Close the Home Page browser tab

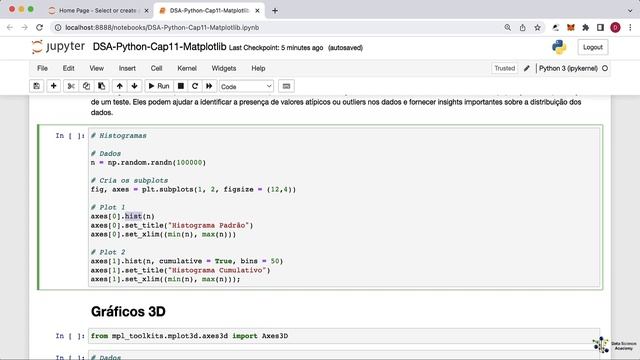click(147, 11)
